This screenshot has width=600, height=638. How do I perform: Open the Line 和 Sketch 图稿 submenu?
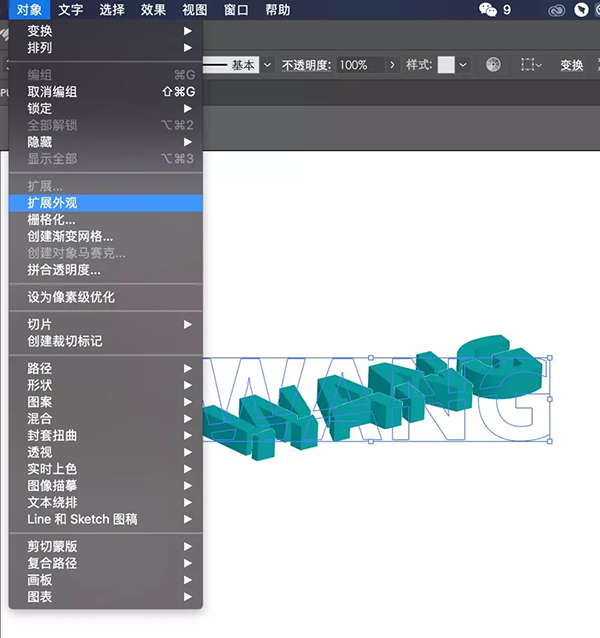pyautogui.click(x=105, y=519)
